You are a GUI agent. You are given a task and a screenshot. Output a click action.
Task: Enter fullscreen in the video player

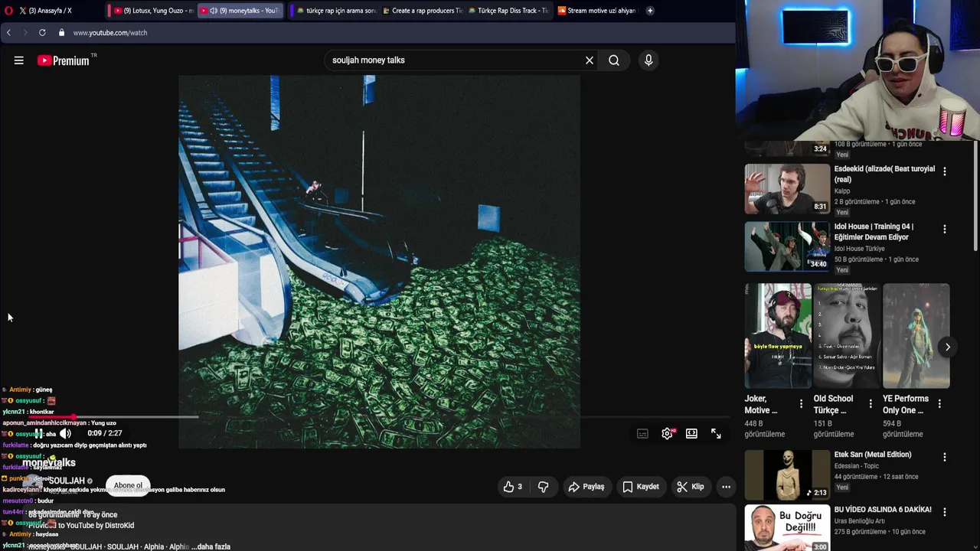point(716,433)
